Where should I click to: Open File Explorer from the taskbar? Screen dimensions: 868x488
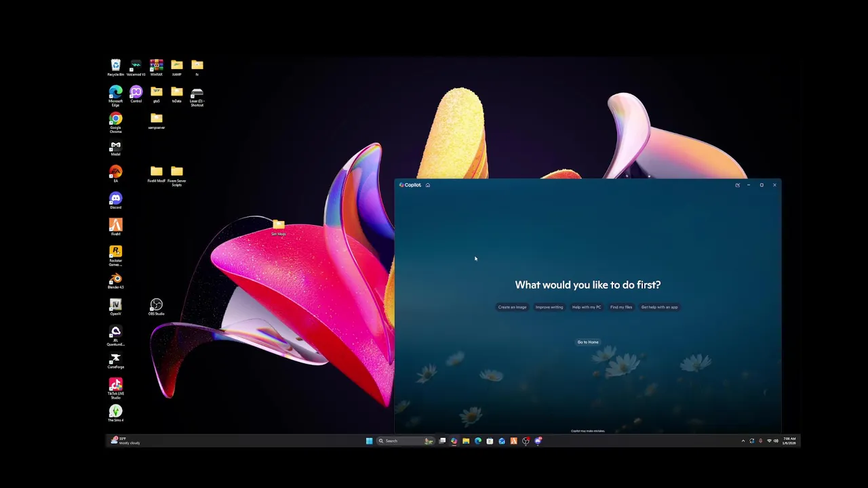coord(466,441)
